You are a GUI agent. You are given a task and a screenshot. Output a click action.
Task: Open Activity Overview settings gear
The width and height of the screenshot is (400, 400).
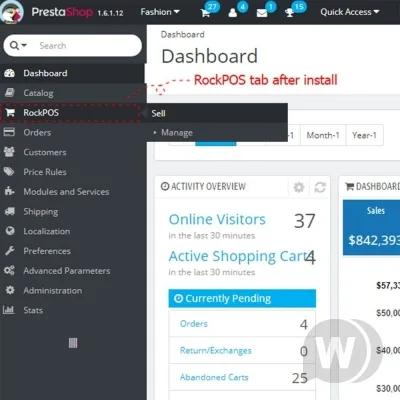pyautogui.click(x=299, y=187)
